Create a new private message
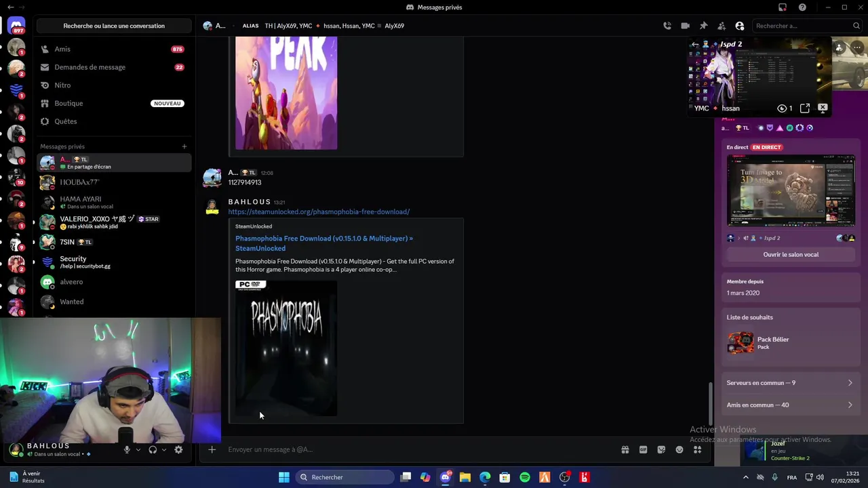This screenshot has width=868, height=488. [184, 146]
